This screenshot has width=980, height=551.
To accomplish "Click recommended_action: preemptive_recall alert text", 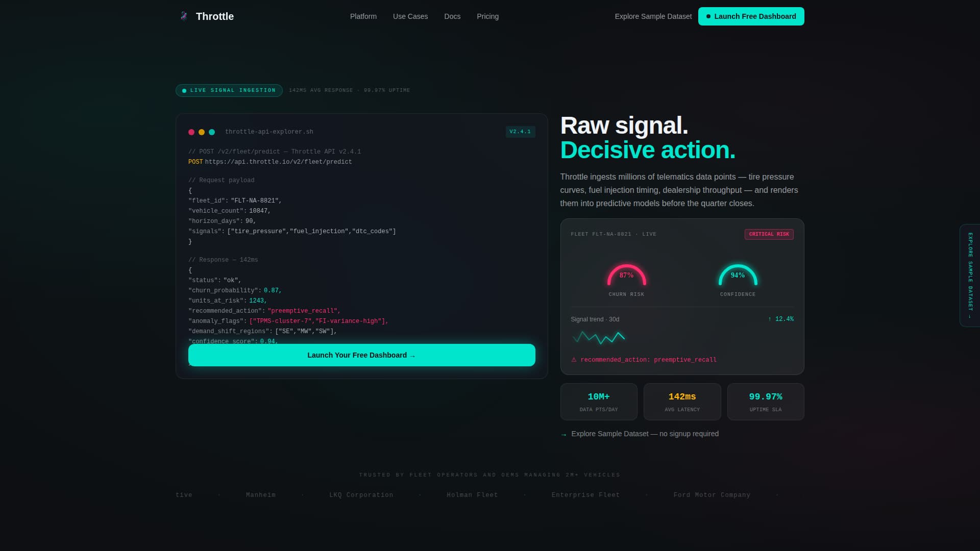I will click(x=648, y=360).
